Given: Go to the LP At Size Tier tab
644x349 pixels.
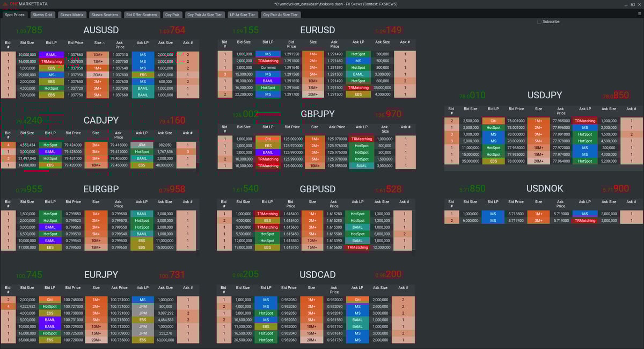Looking at the screenshot, I should (x=243, y=14).
